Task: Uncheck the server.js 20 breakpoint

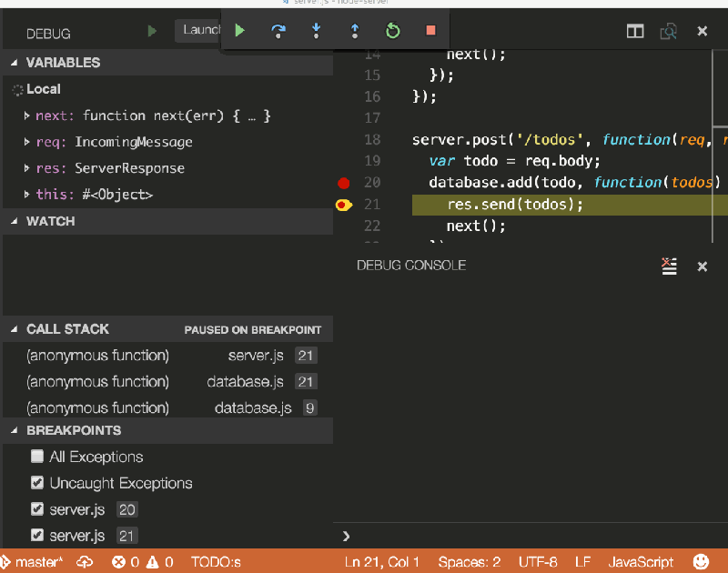Action: point(36,509)
